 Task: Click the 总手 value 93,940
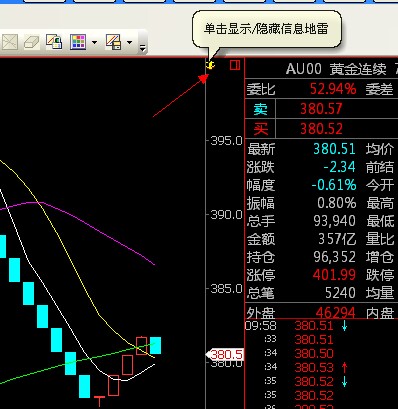(334, 221)
